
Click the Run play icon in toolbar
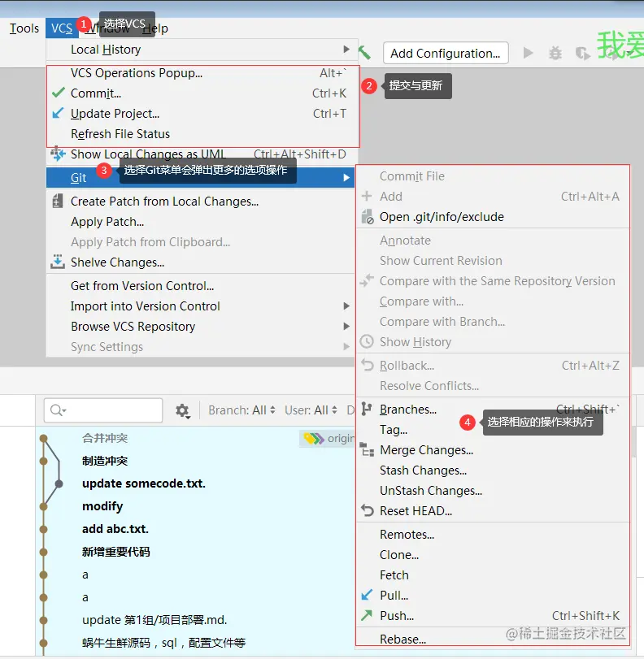click(x=529, y=53)
